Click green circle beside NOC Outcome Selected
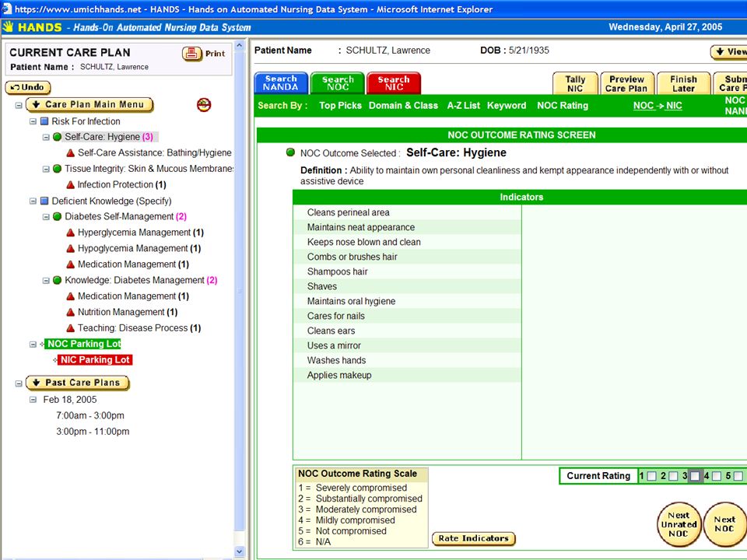This screenshot has width=747, height=560. click(x=290, y=152)
